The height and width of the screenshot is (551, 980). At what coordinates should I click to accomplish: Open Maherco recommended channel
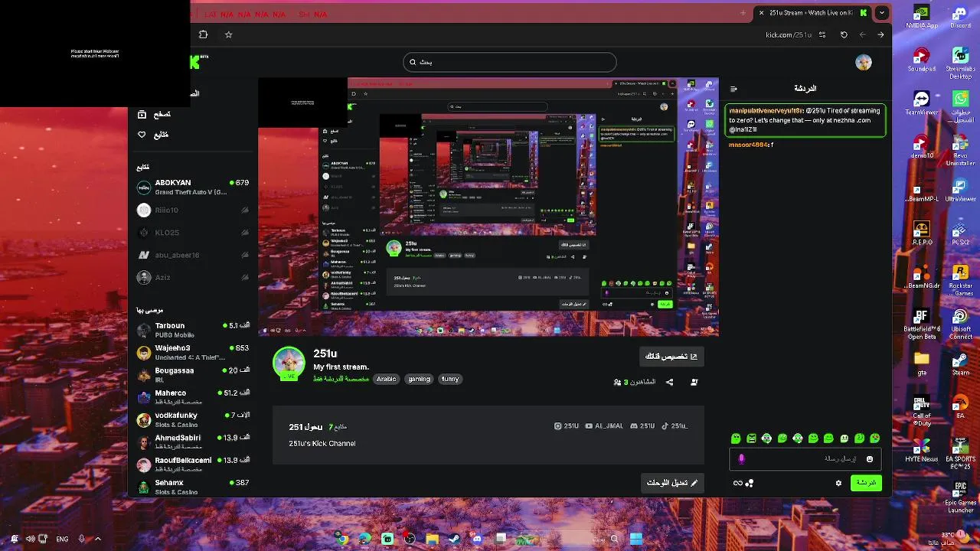192,397
